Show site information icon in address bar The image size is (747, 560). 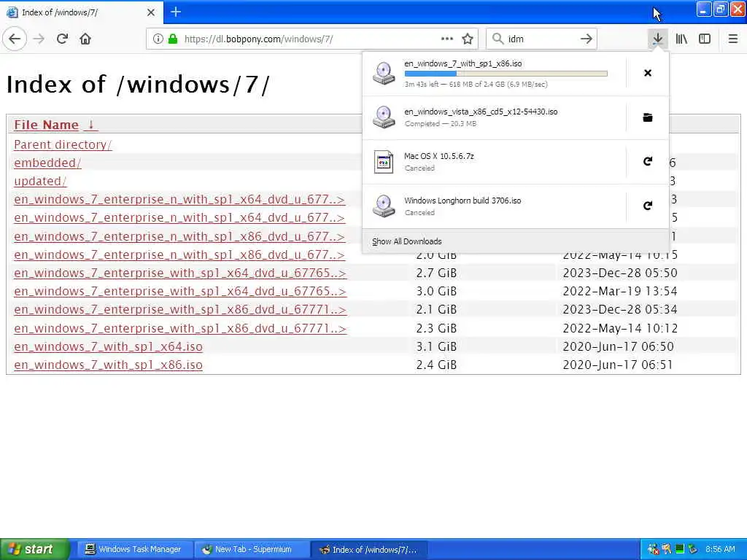point(158,39)
